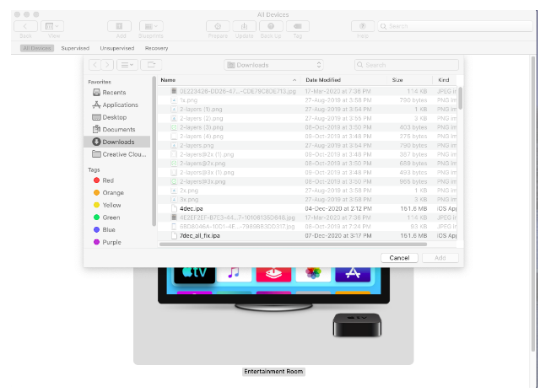The height and width of the screenshot is (392, 551).
Task: Click the 6BD8046A jpg file row
Action: [x=307, y=227]
